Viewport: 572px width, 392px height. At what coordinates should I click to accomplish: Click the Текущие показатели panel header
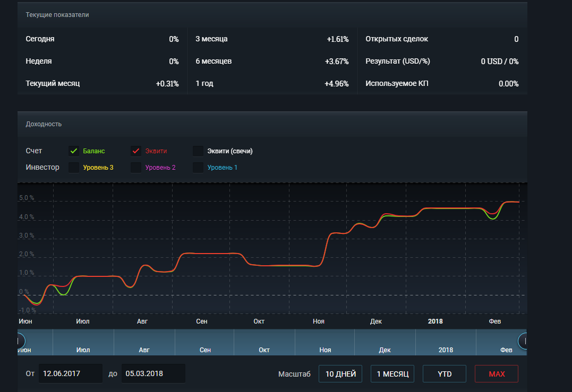point(57,15)
